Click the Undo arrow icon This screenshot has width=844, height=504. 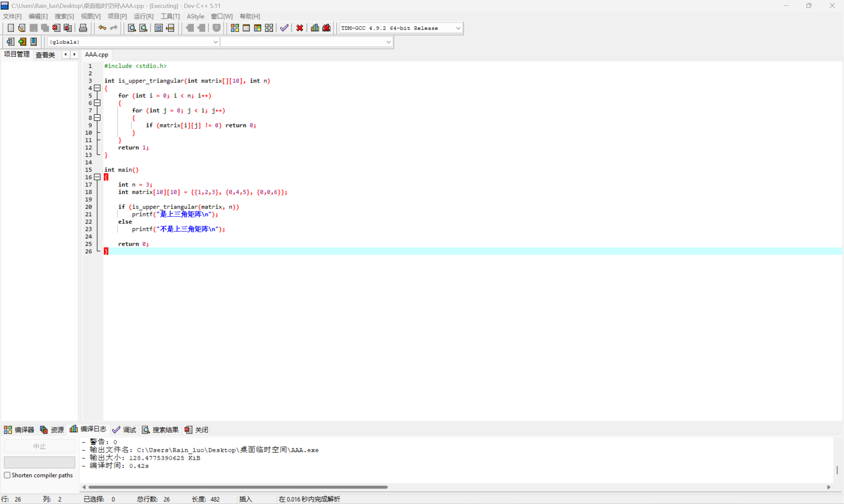[102, 28]
